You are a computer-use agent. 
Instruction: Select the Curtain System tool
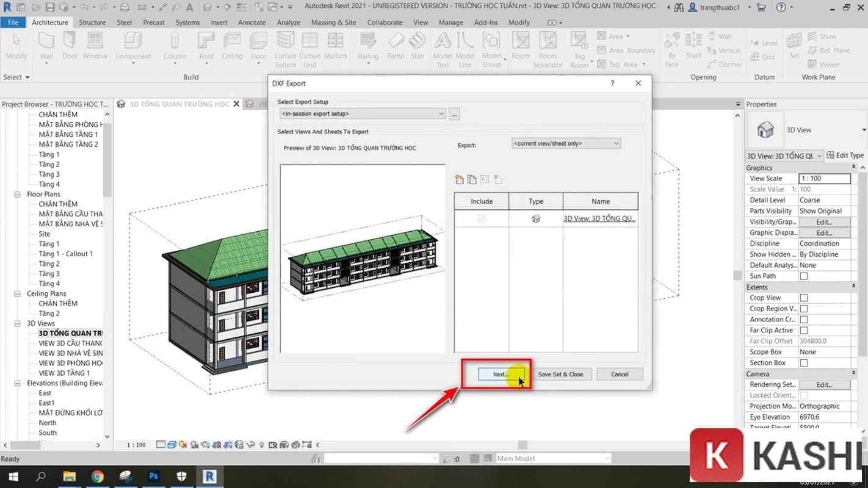point(285,49)
